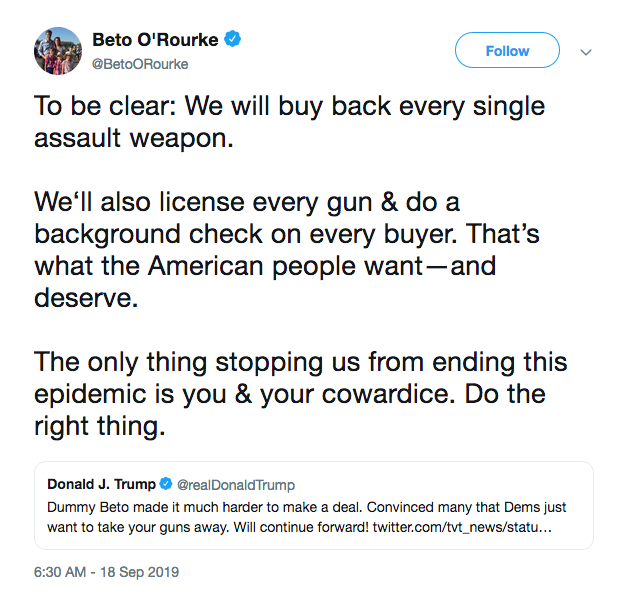This screenshot has height=592, width=627.
Task: Open Beto O'Rourke's profile picture
Action: [x=58, y=51]
